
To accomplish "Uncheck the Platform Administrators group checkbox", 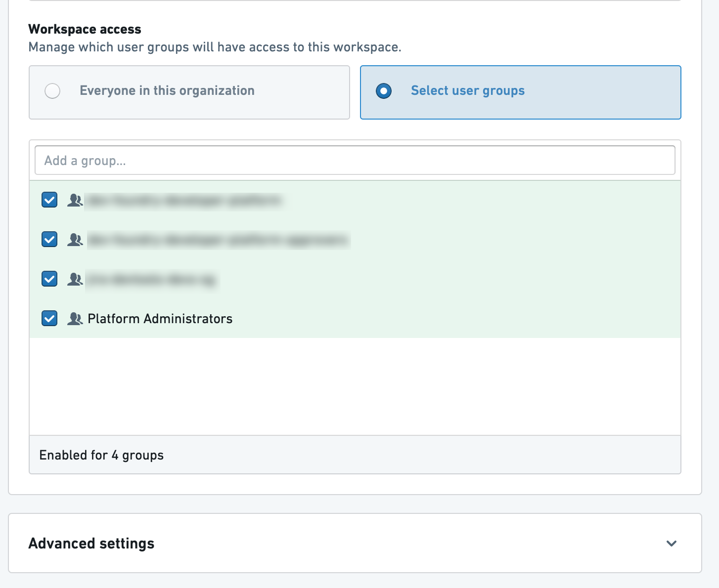I will pos(49,319).
